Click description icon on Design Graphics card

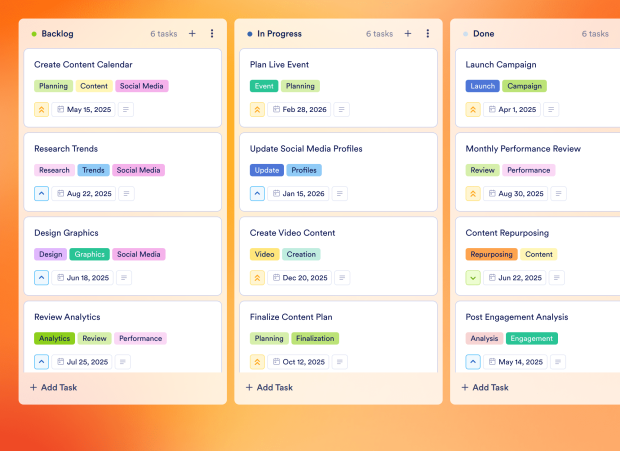tap(126, 278)
